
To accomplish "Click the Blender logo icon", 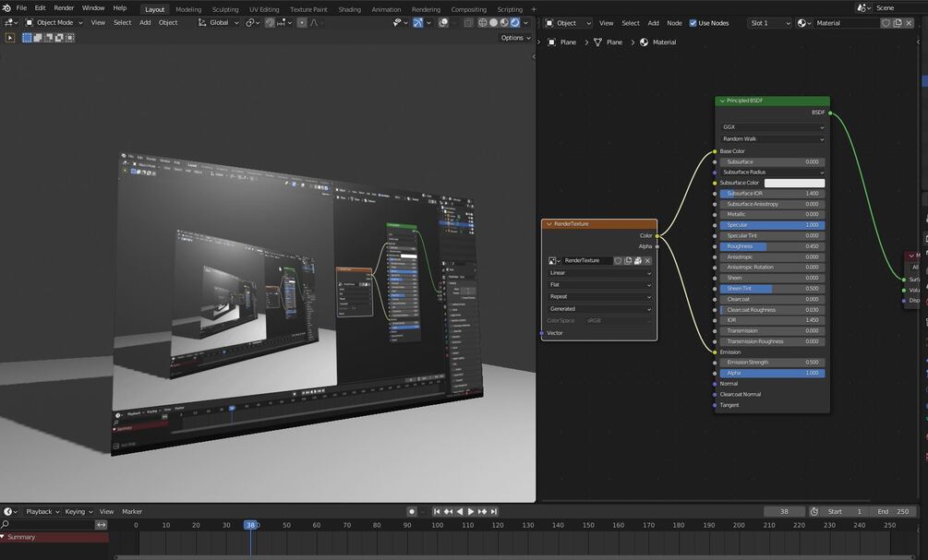I will coord(6,7).
